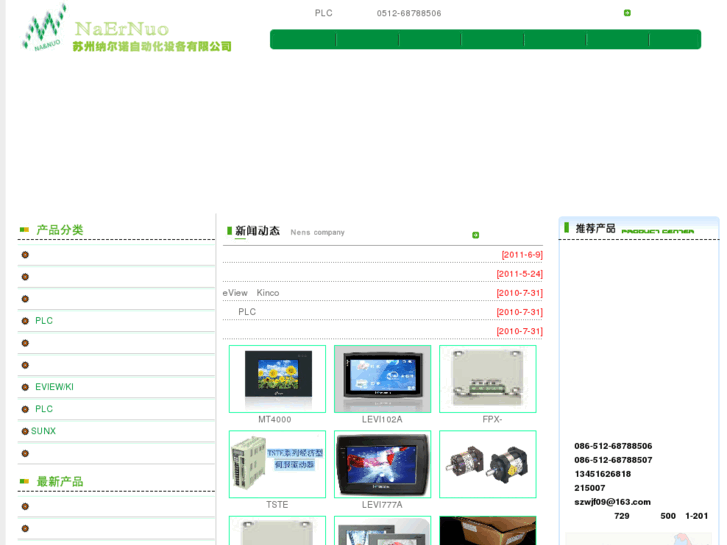This screenshot has height=545, width=727.
Task: Click the TSTE product name caption
Action: coord(277,505)
